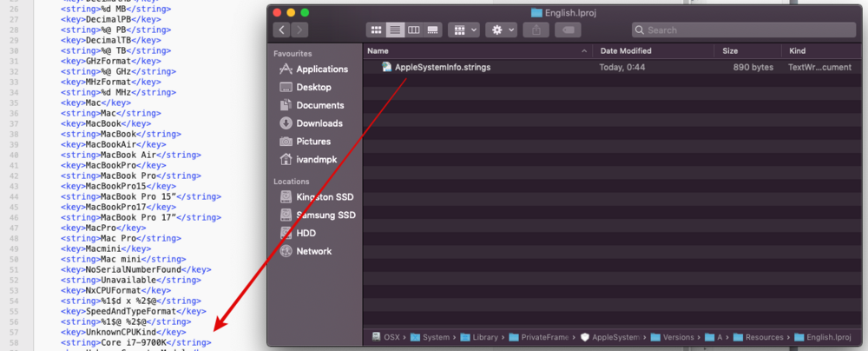Open the gear Action menu
868x351 pixels.
(503, 30)
